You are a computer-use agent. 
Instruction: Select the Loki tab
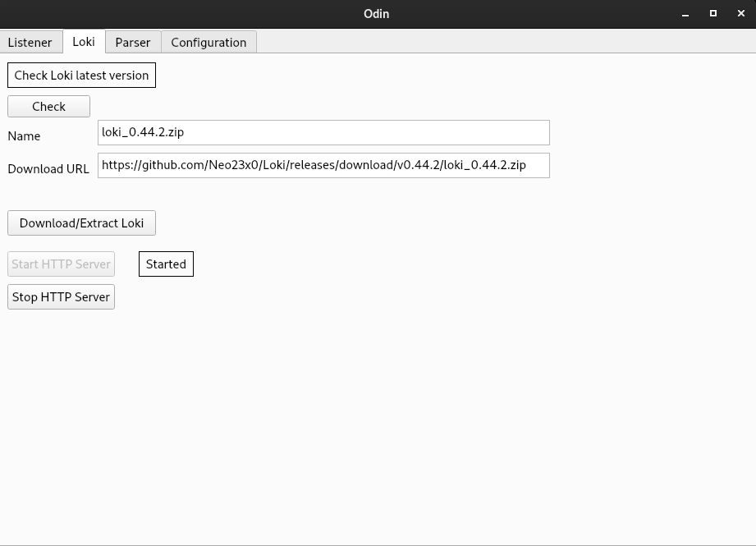(x=84, y=42)
